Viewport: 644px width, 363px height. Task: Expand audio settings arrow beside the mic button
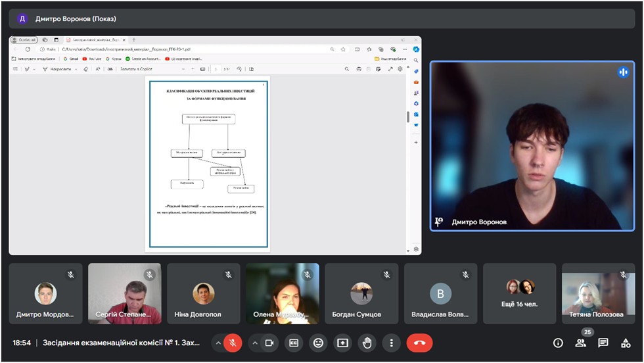[x=218, y=343]
